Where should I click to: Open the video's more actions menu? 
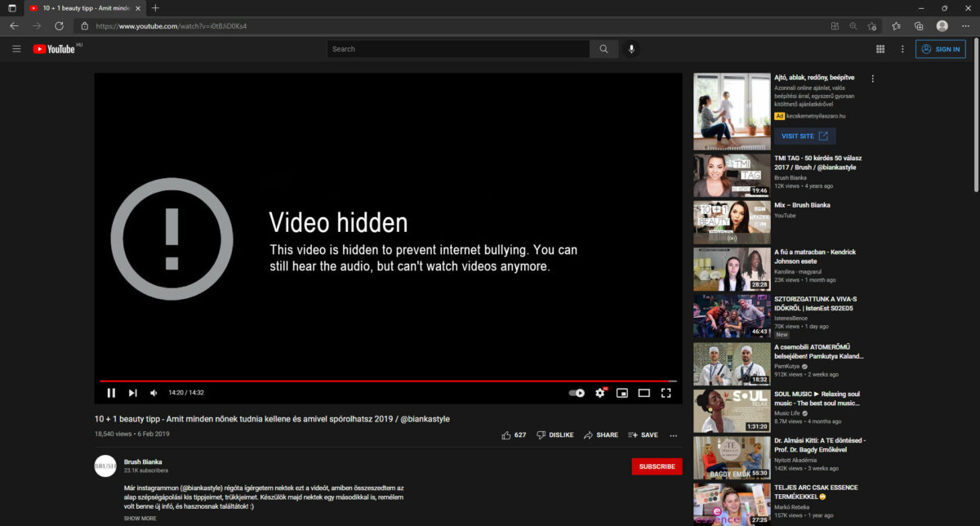(673, 435)
